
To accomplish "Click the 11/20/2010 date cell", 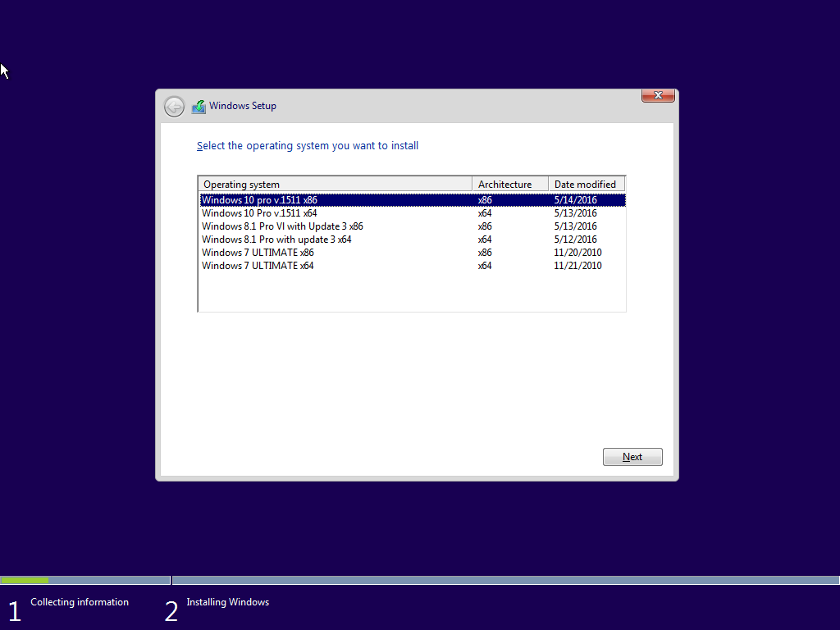I will tap(577, 253).
